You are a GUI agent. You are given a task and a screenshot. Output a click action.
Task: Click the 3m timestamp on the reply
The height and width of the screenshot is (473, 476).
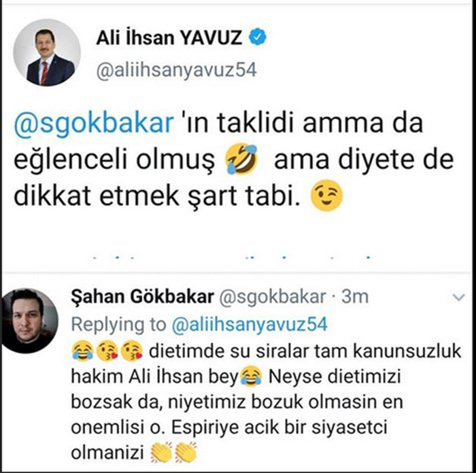tap(355, 297)
